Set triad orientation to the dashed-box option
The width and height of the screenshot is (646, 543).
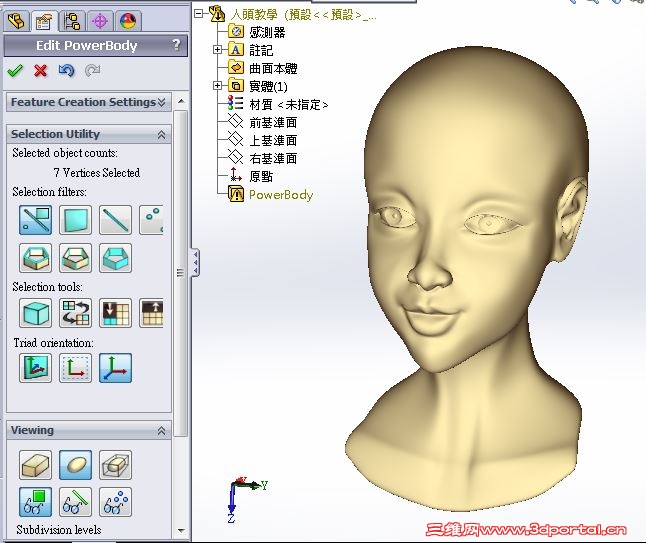(75, 367)
